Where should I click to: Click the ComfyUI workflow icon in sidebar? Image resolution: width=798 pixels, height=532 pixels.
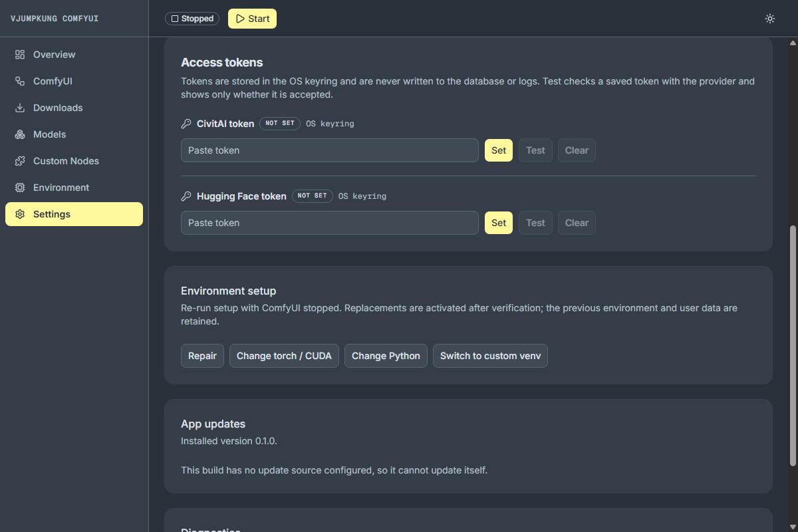(x=20, y=81)
